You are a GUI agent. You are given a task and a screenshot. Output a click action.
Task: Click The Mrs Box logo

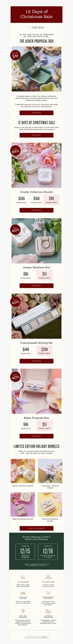(x=36, y=27)
